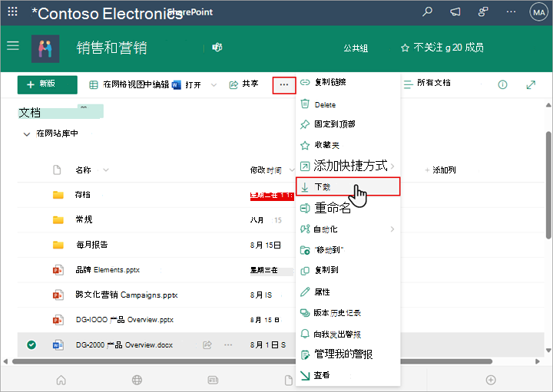Click the + 添加列 button

pos(441,170)
